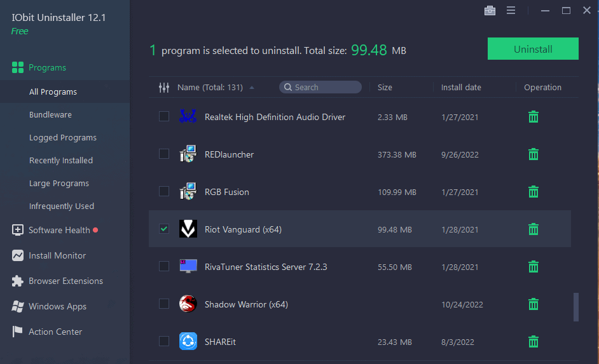Viewport: 599px width, 364px height.
Task: Click the Realtek High Definition Audio Driver name
Action: [x=275, y=117]
